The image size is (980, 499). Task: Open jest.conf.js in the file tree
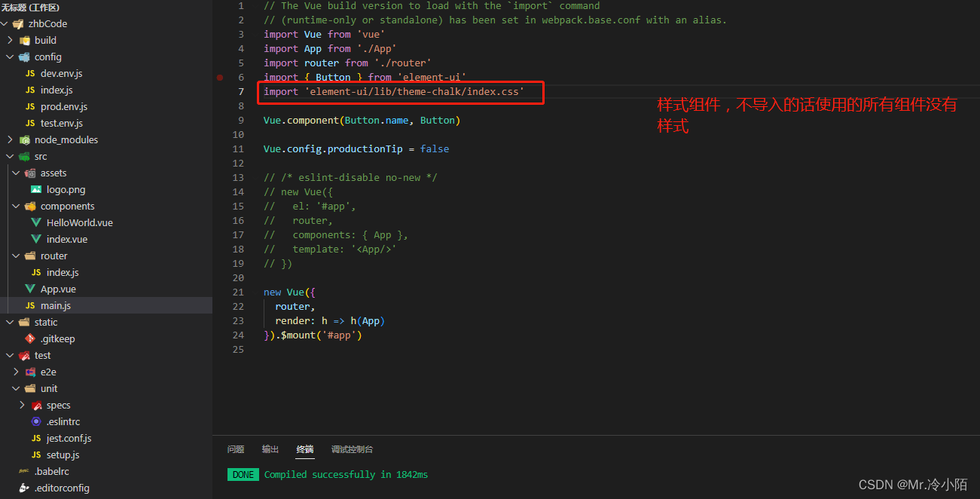click(x=69, y=438)
